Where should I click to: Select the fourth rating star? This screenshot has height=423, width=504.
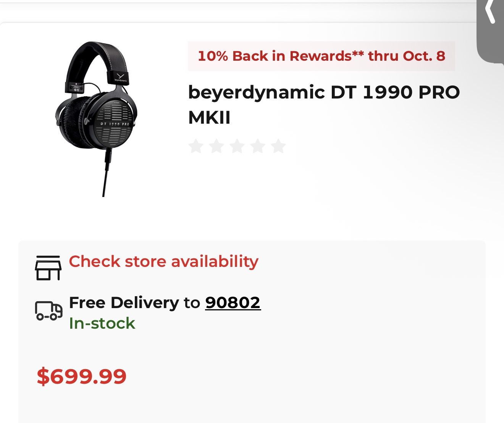pos(258,146)
